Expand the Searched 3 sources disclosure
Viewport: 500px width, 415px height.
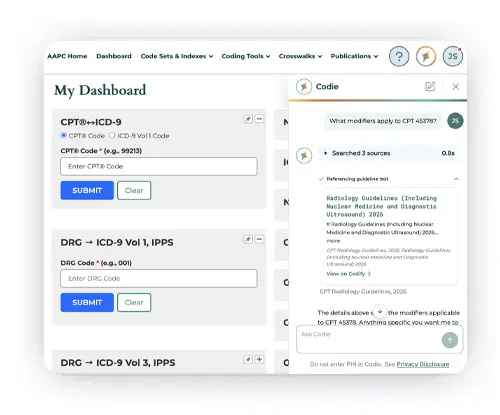click(x=389, y=153)
